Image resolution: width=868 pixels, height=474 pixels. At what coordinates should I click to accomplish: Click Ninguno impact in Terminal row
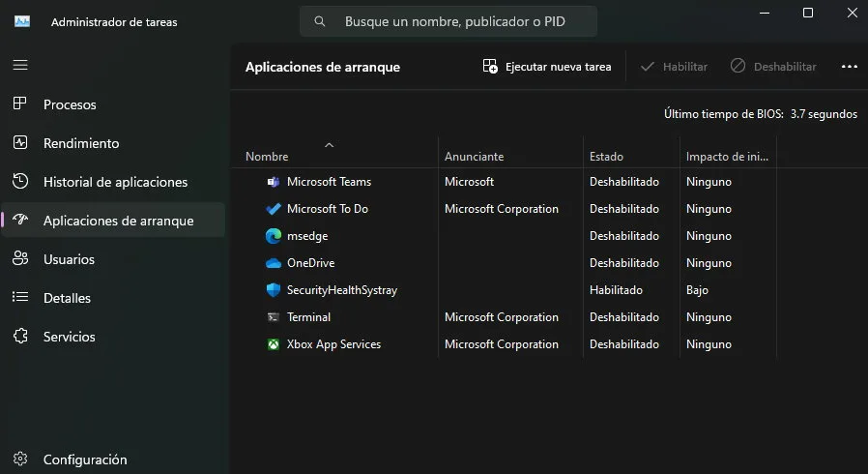pyautogui.click(x=709, y=317)
